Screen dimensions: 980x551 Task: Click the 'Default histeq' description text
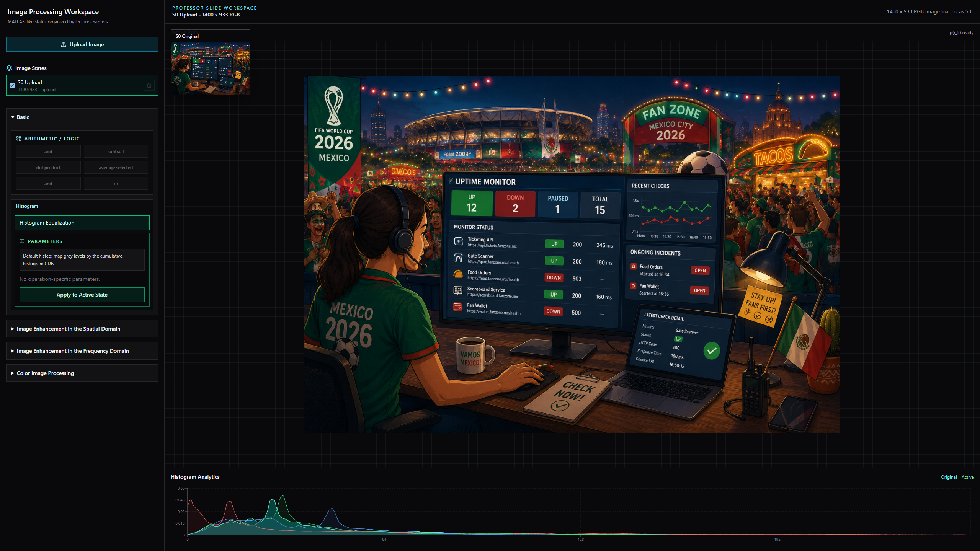pos(82,260)
